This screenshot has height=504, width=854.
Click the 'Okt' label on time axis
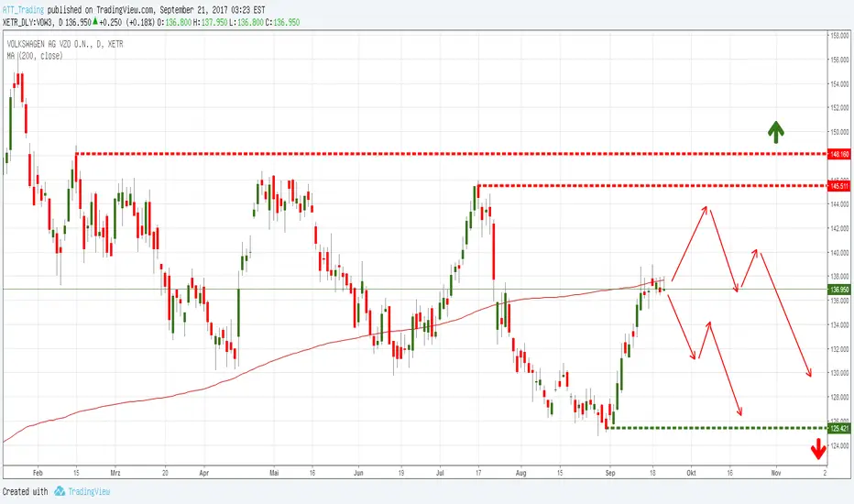click(691, 473)
